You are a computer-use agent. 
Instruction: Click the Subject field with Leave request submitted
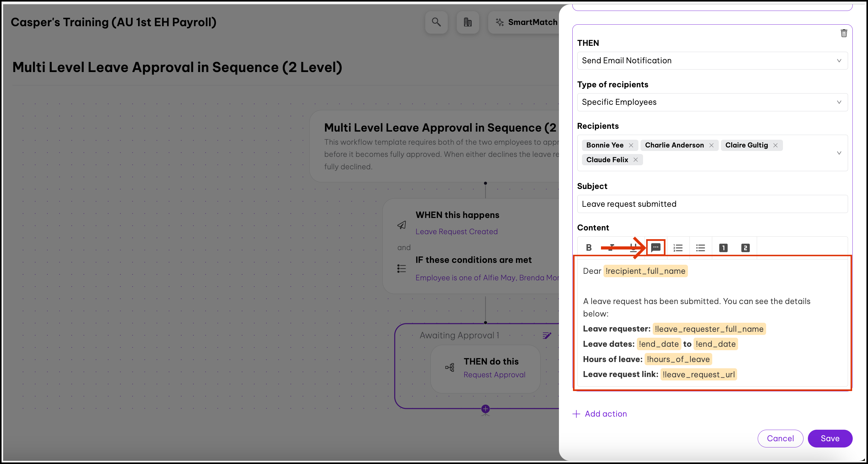pos(712,204)
